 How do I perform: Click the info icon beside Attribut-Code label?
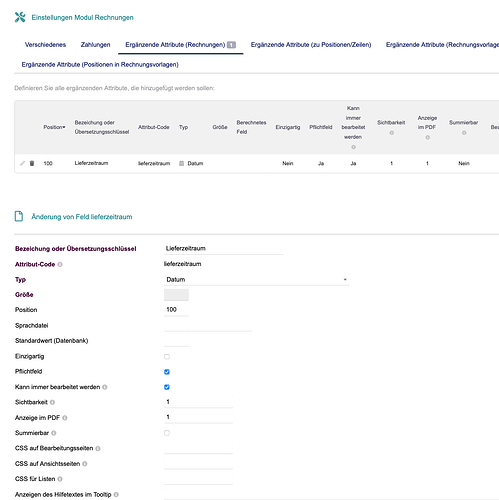60,264
